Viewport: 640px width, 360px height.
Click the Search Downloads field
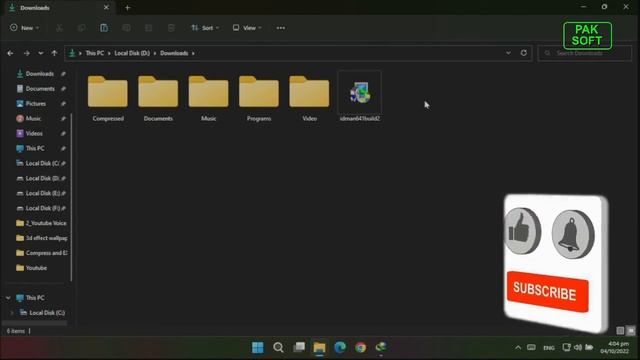(584, 53)
